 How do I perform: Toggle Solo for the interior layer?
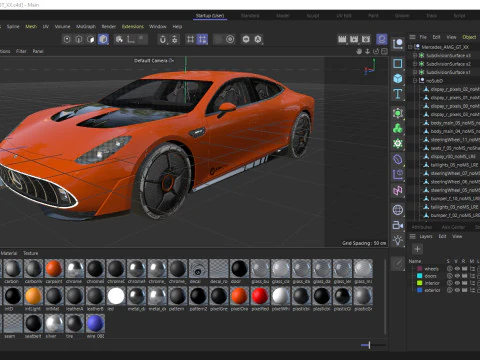pyautogui.click(x=449, y=283)
